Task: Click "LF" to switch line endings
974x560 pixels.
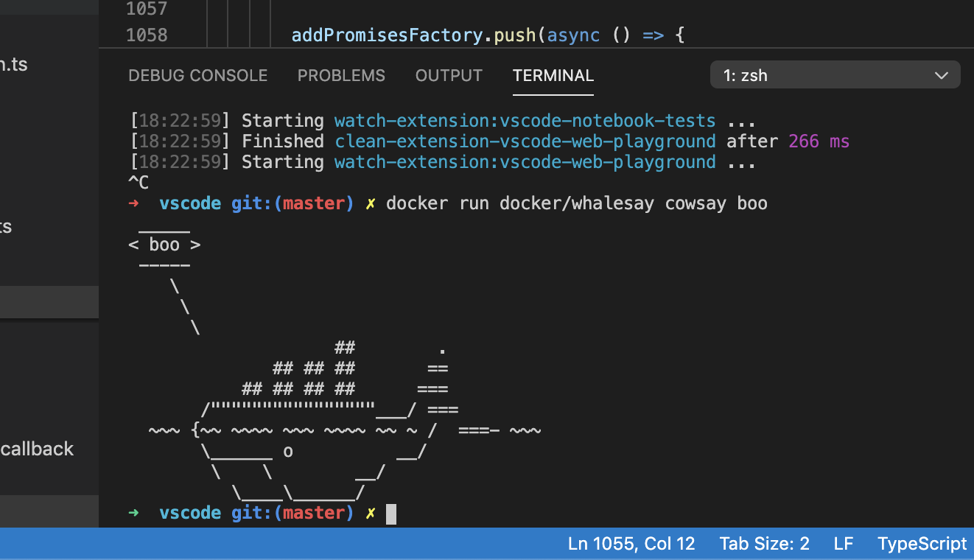Action: pyautogui.click(x=843, y=543)
